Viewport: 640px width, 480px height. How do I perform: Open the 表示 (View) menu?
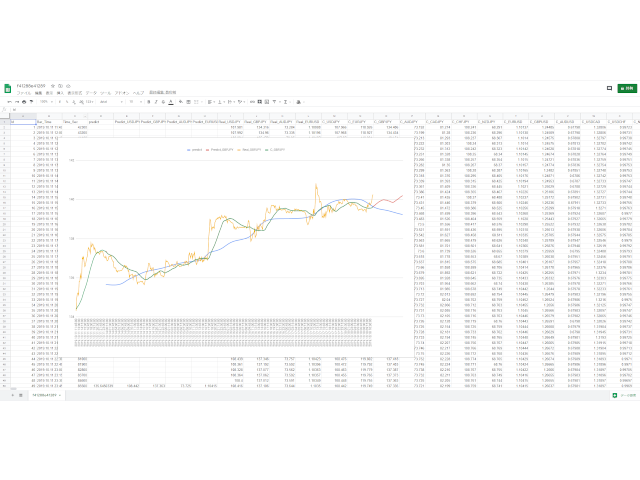point(49,93)
